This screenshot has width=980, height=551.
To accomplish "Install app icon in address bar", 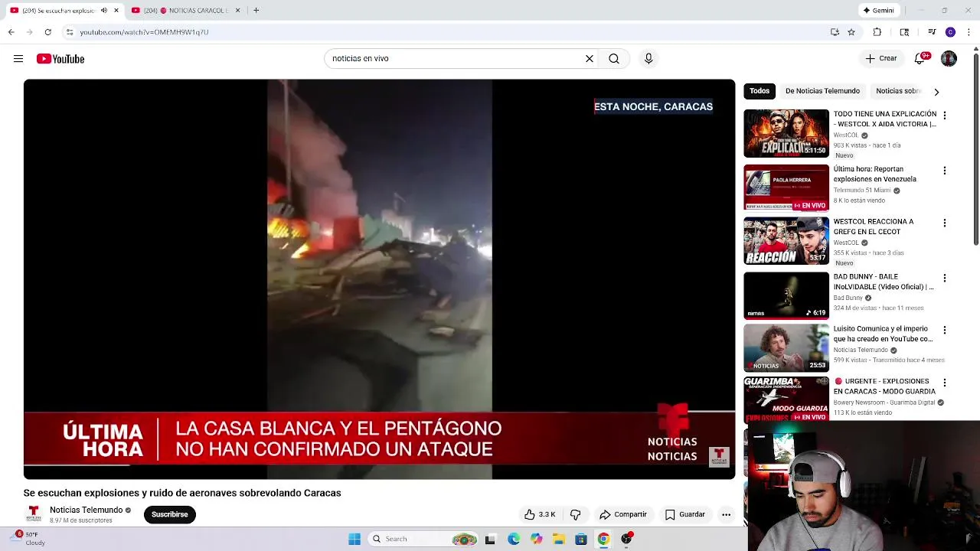I will [x=835, y=32].
